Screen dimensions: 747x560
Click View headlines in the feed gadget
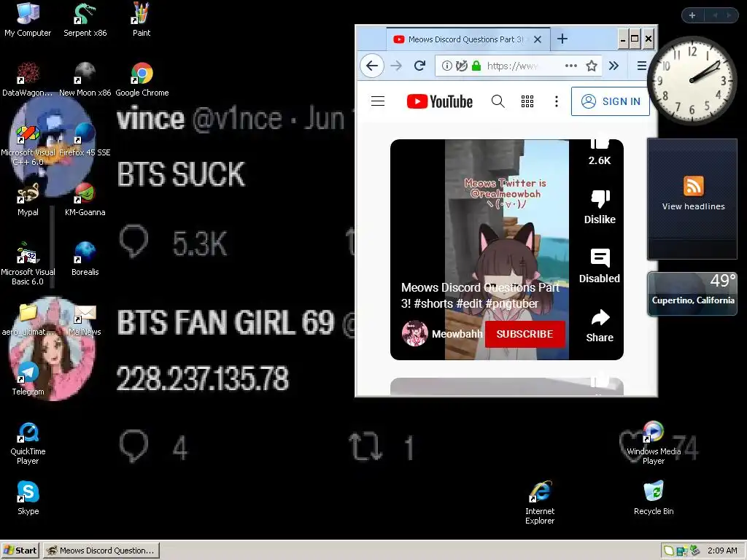(x=693, y=206)
